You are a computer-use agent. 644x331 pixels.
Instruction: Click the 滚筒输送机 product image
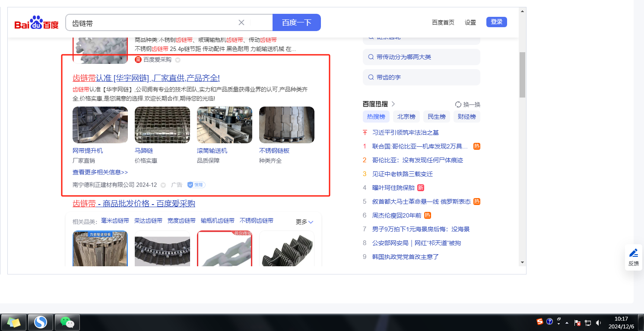(225, 125)
